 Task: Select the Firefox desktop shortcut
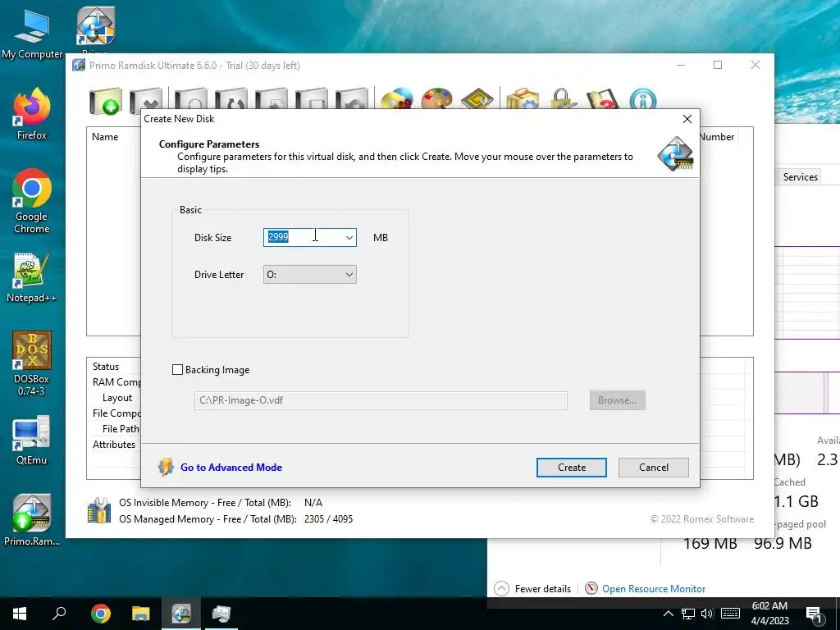pyautogui.click(x=32, y=114)
